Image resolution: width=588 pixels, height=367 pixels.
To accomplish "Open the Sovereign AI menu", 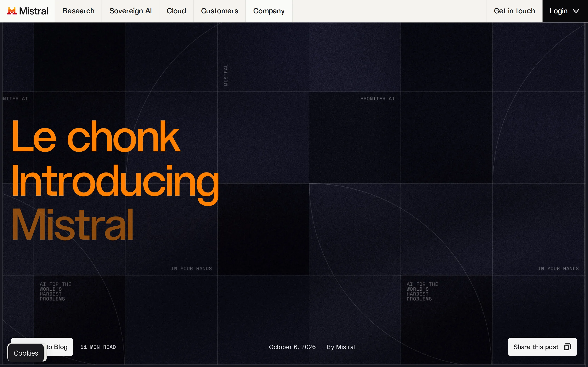I will 130,11.
